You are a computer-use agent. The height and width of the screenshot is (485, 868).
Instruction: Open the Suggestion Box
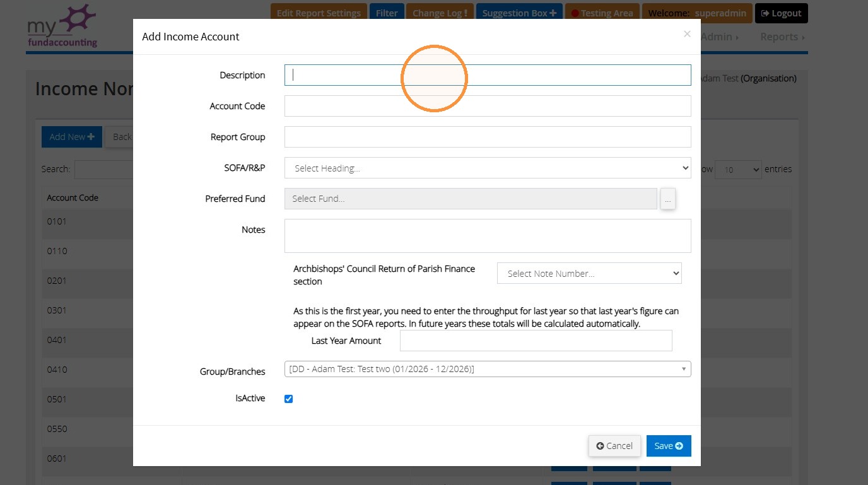[x=519, y=13]
